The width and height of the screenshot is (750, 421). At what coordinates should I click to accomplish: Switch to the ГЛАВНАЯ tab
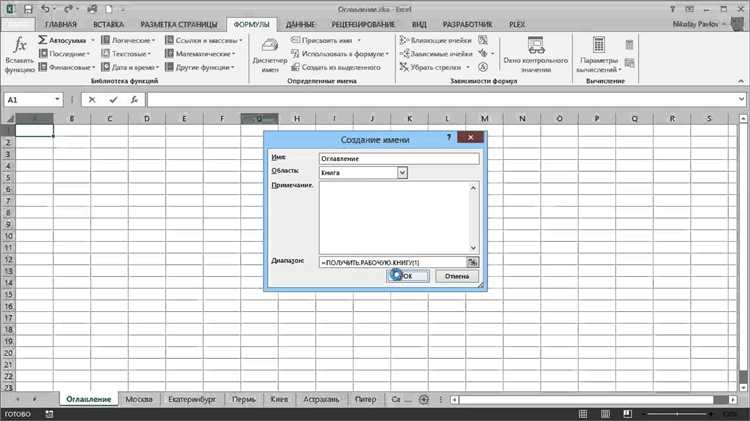tap(61, 24)
